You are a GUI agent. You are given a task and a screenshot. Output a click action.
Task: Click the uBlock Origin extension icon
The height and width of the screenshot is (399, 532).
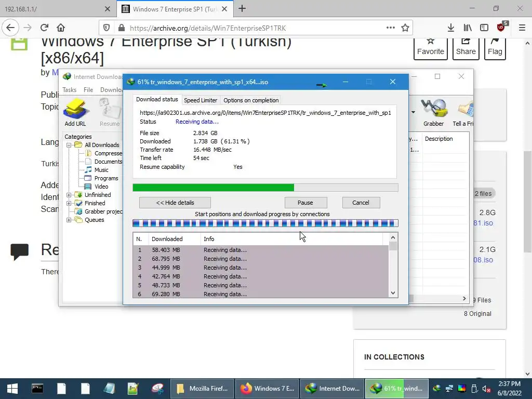point(502,27)
